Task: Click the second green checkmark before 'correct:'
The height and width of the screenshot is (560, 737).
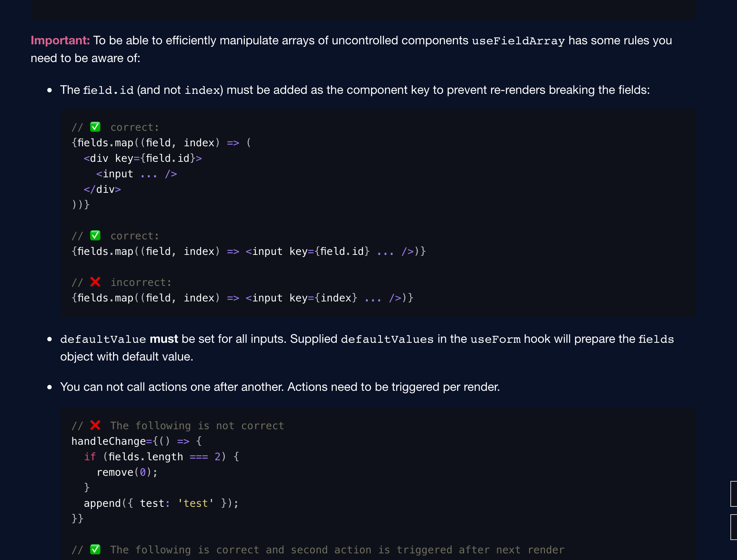Action: pyautogui.click(x=95, y=236)
